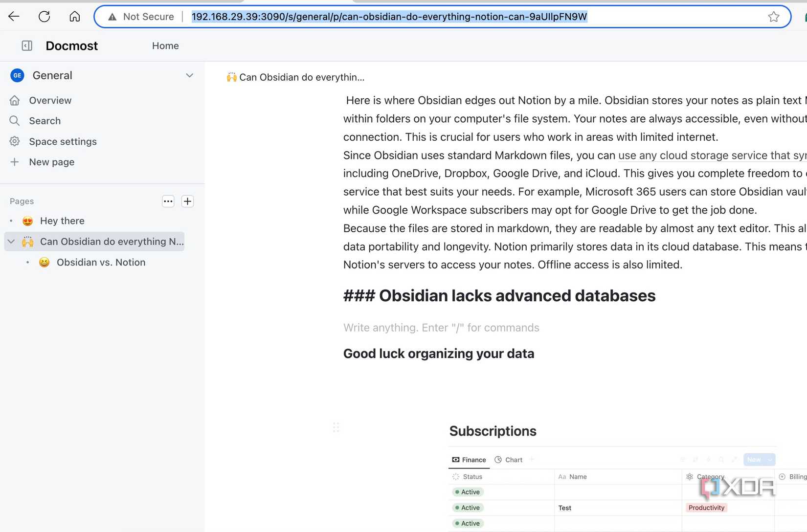Click the New page button

point(51,162)
